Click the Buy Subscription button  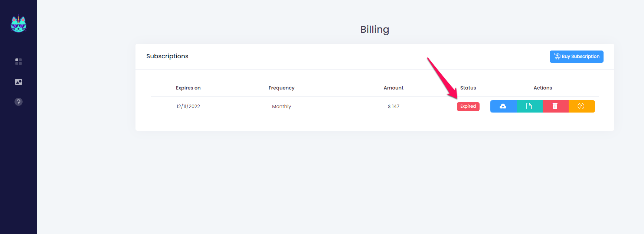point(576,56)
